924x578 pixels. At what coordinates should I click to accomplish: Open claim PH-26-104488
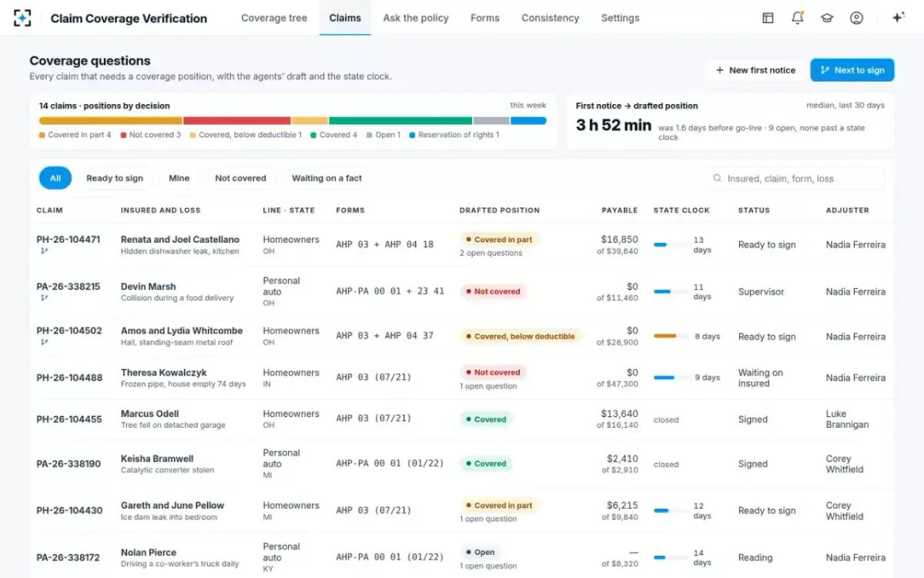click(x=69, y=378)
